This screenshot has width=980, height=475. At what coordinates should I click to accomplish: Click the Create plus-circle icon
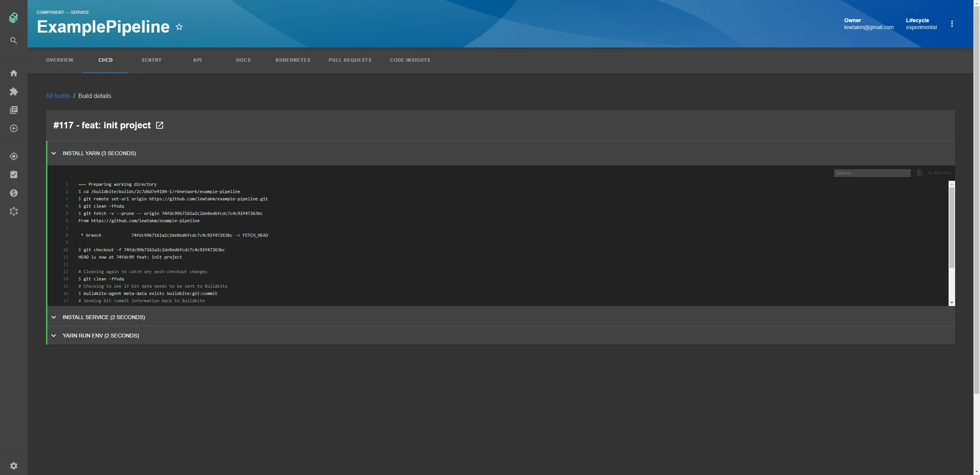(x=14, y=128)
